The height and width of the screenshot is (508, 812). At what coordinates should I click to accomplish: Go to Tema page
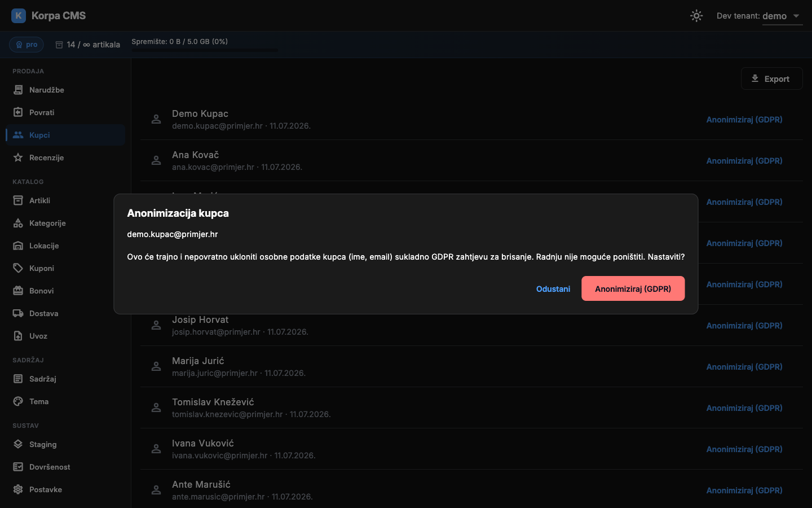click(65, 401)
